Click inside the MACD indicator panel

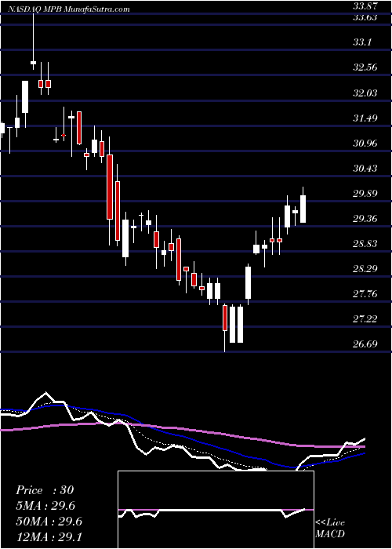pos(216,510)
